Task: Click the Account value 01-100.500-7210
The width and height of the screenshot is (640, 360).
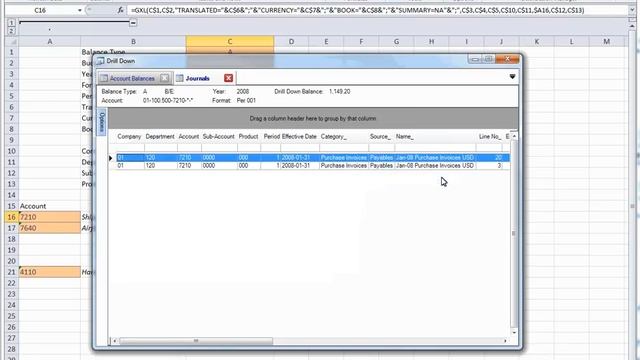Action: pyautogui.click(x=168, y=100)
